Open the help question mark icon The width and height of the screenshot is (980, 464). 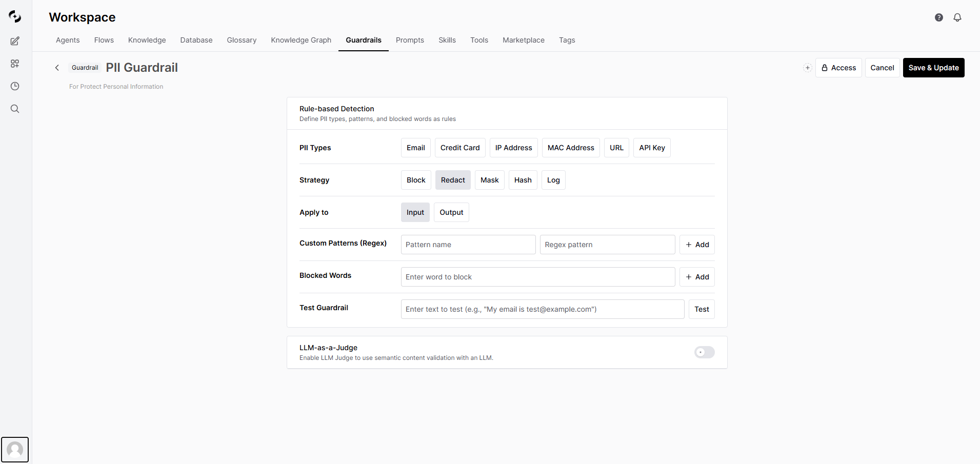(939, 17)
